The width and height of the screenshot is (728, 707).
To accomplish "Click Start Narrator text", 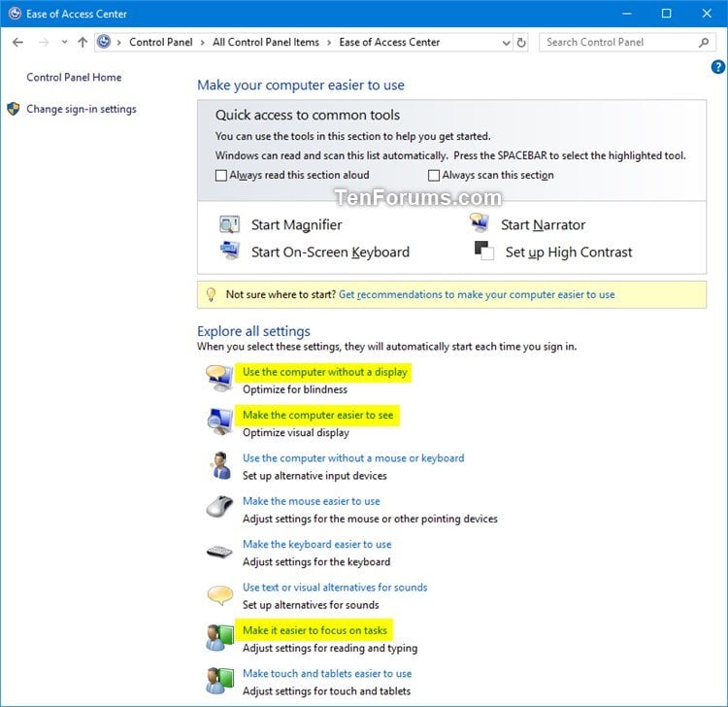I will (543, 225).
